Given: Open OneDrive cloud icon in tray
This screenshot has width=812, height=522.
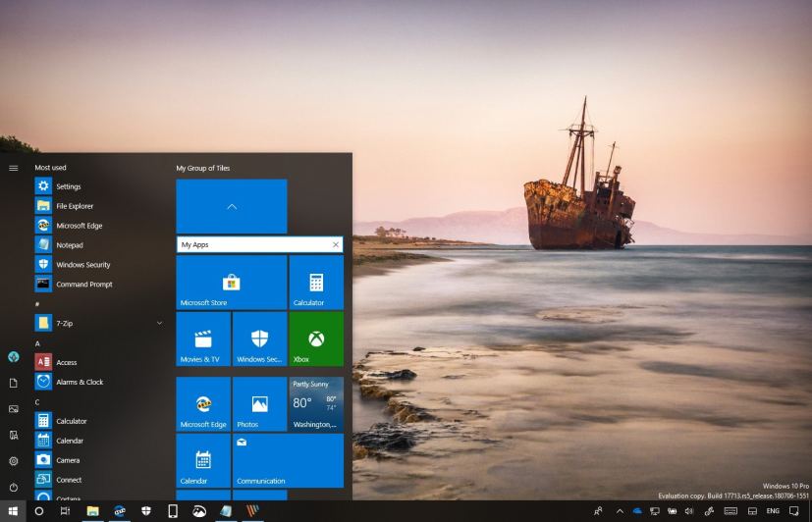Looking at the screenshot, I should (637, 511).
